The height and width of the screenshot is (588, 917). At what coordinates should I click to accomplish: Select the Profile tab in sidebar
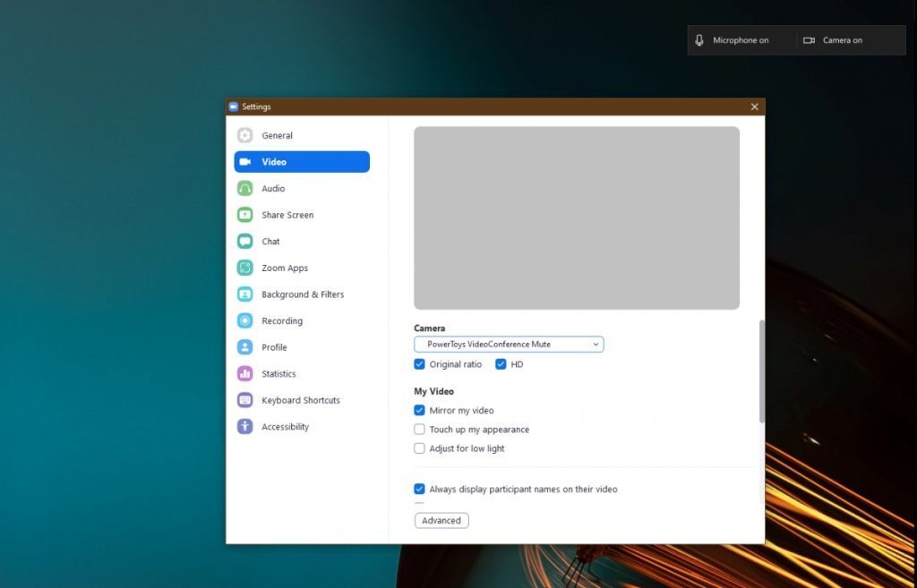pos(244,347)
